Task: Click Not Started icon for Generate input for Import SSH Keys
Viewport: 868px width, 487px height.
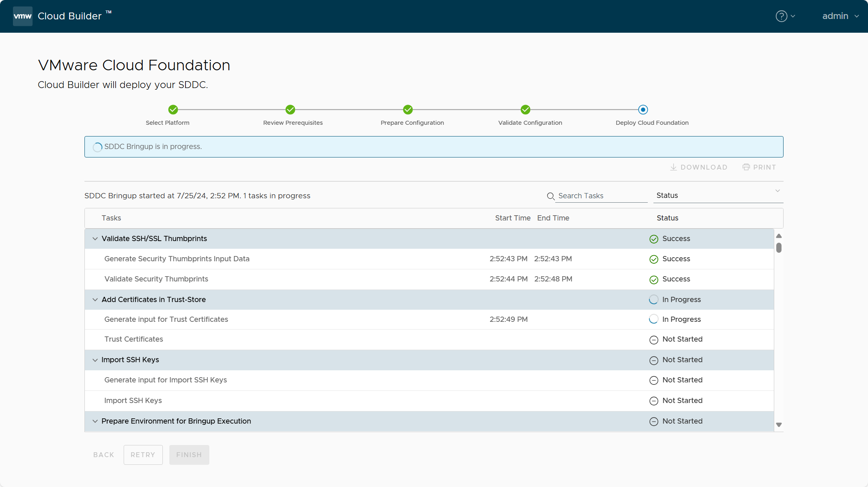Action: tap(653, 380)
